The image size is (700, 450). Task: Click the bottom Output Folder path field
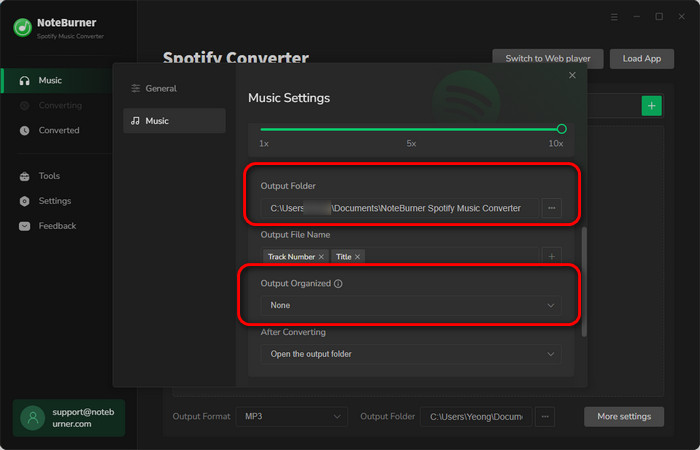pyautogui.click(x=476, y=417)
